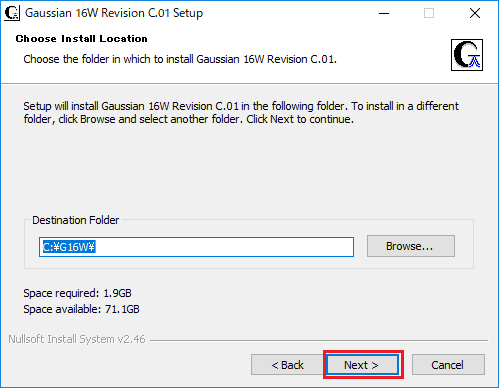
Task: Click the 'Space available: 71.1GB' text
Action: click(81, 309)
